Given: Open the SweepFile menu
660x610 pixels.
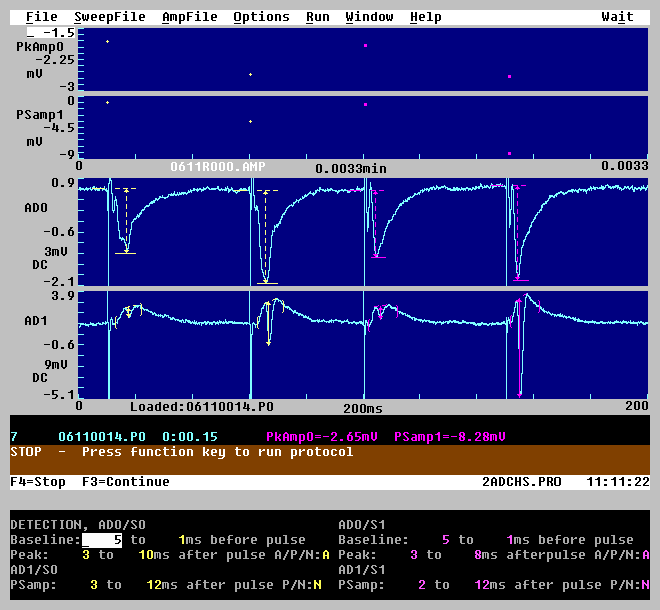Looking at the screenshot, I should click(x=109, y=17).
